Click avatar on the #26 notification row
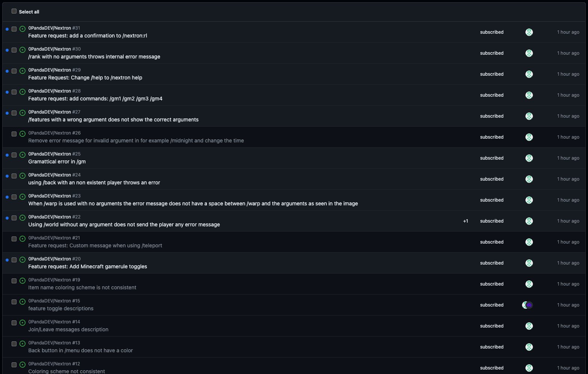The image size is (588, 374). pos(529,137)
